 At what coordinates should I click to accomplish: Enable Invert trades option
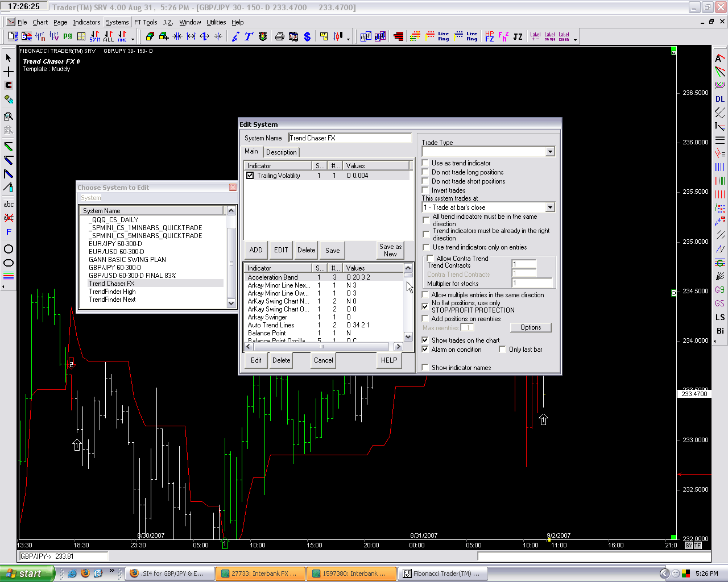point(425,190)
